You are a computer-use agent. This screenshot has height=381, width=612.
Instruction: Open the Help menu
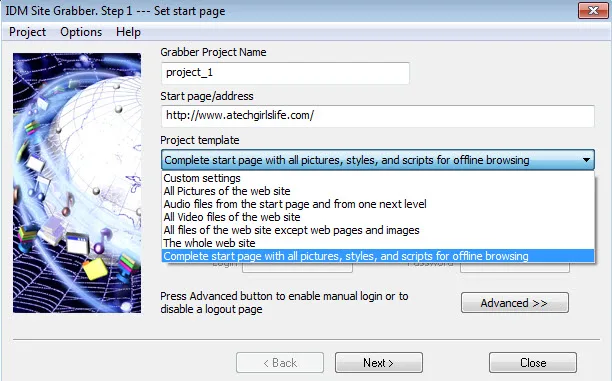coord(128,32)
